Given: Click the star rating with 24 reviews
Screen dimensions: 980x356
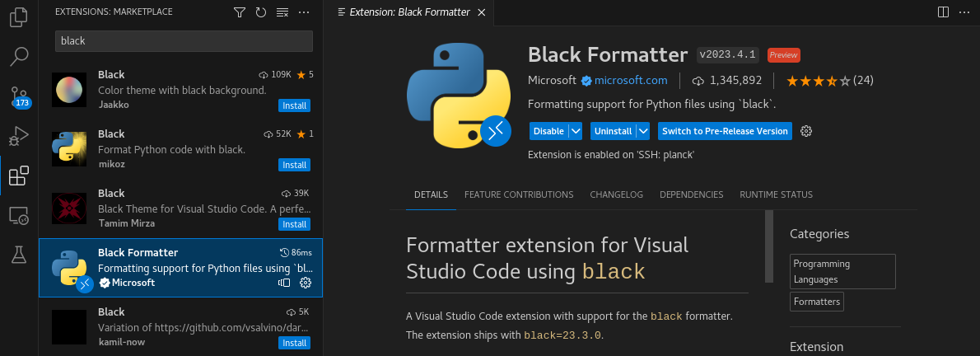Looking at the screenshot, I should (829, 80).
